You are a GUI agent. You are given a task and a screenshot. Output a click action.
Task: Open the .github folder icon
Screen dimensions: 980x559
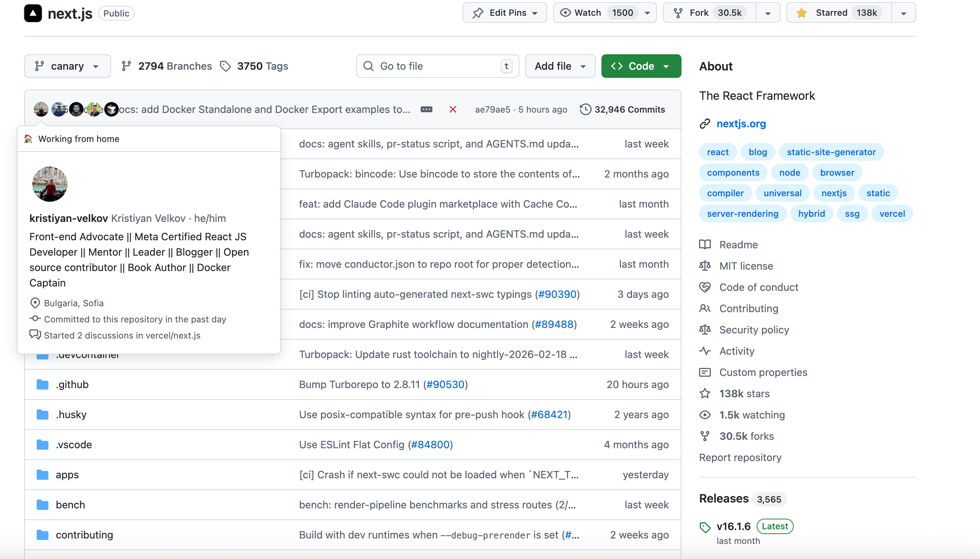coord(43,384)
